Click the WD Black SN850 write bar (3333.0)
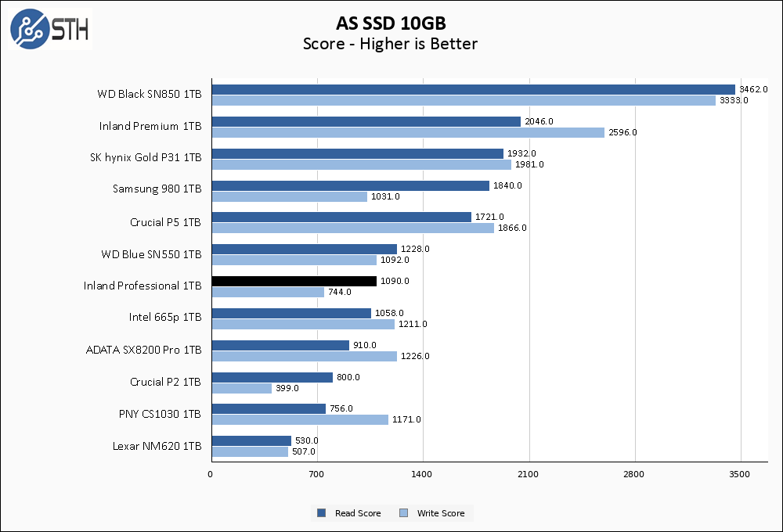This screenshot has width=783, height=532. pyautogui.click(x=464, y=100)
